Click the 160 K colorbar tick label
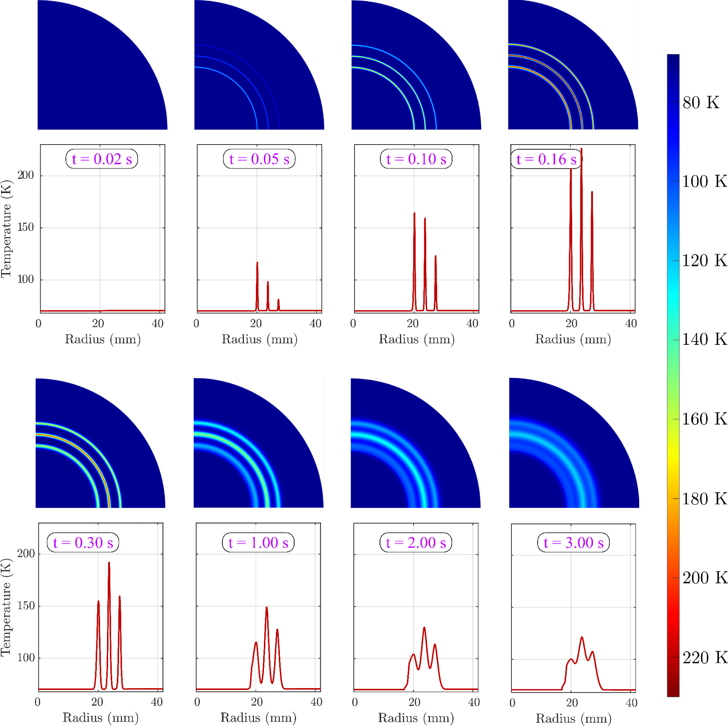 (704, 419)
